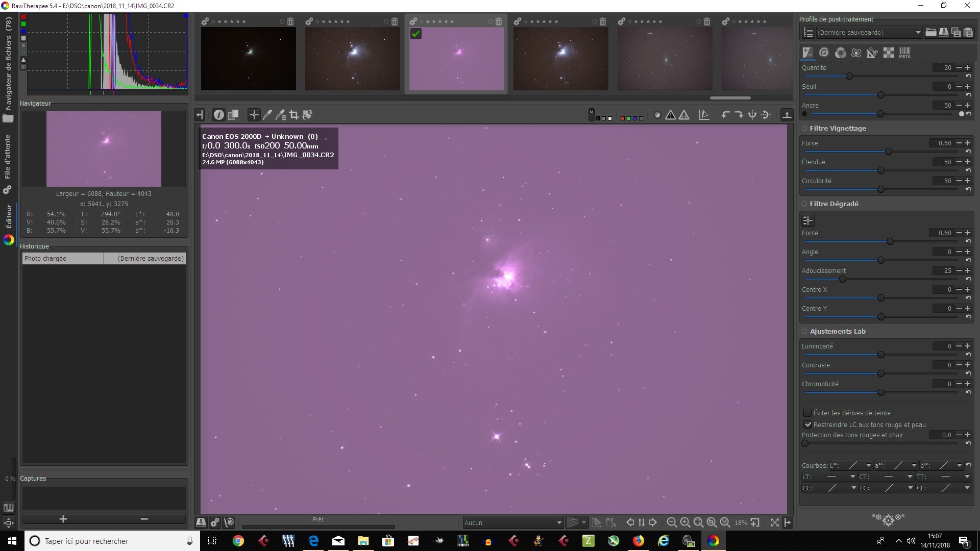Select the crop tool in editor toolbar
Viewport: 980px width, 551px height.
(294, 115)
